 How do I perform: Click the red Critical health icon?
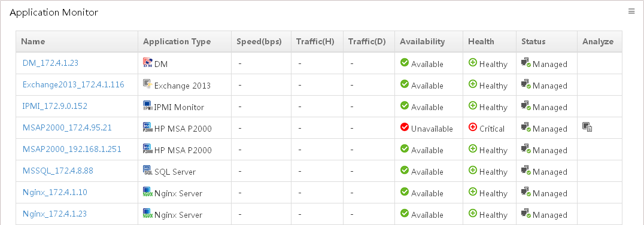(x=473, y=127)
